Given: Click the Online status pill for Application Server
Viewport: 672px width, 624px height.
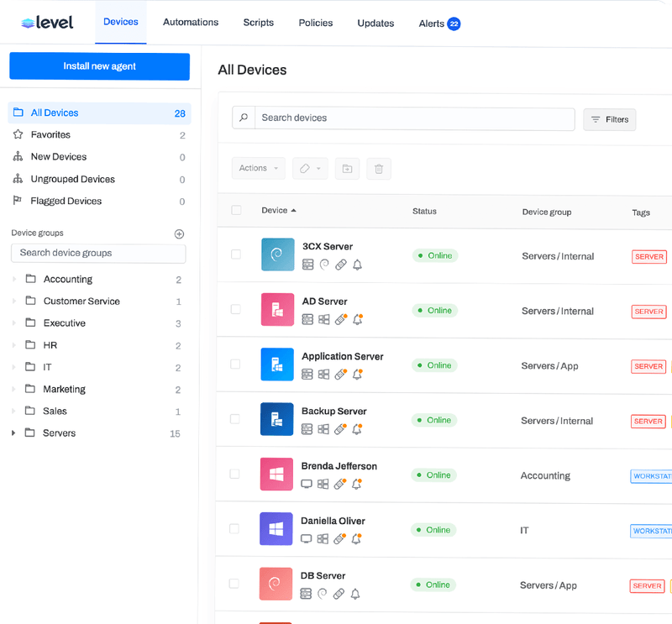Looking at the screenshot, I should coord(434,365).
